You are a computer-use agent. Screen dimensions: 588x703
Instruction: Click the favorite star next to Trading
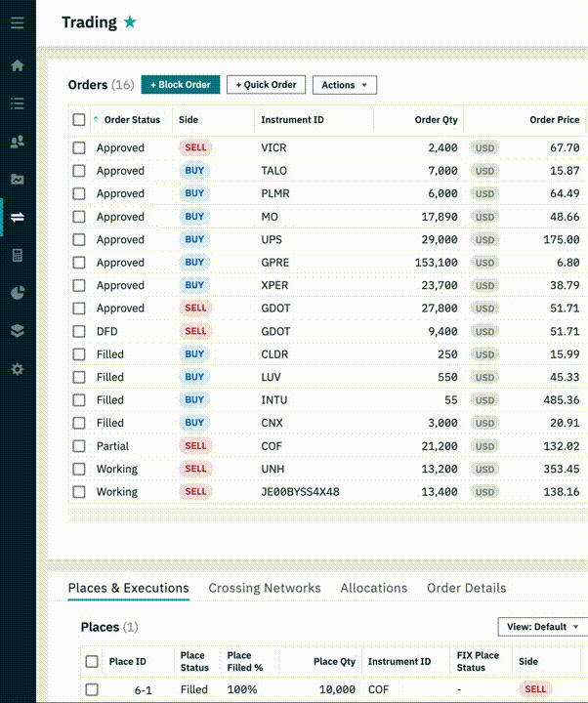coord(131,22)
